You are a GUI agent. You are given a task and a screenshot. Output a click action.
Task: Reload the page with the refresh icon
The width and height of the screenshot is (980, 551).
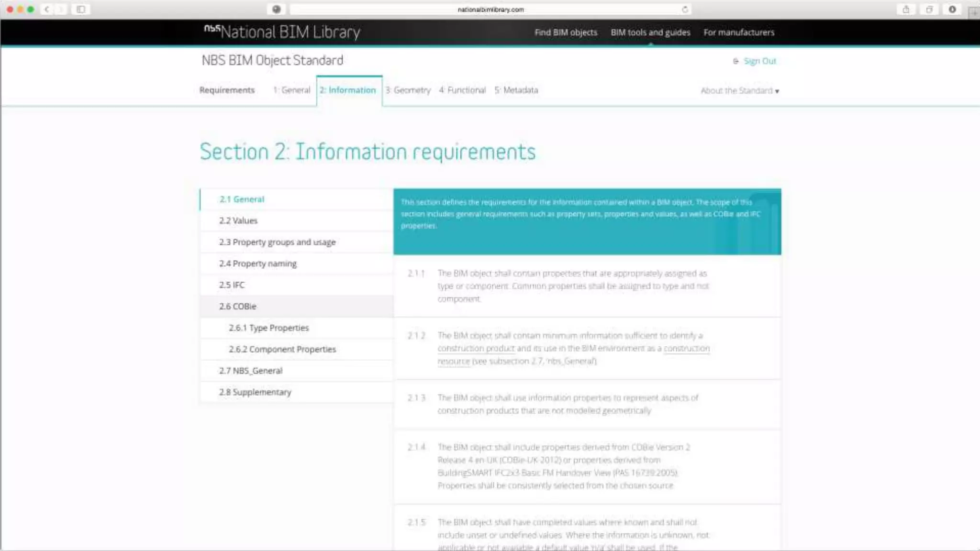point(685,9)
